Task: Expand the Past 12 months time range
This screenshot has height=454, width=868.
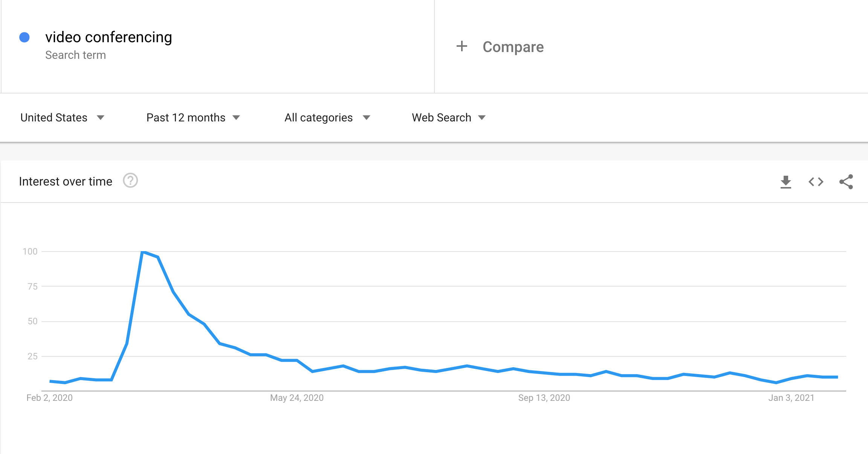Action: (x=193, y=118)
